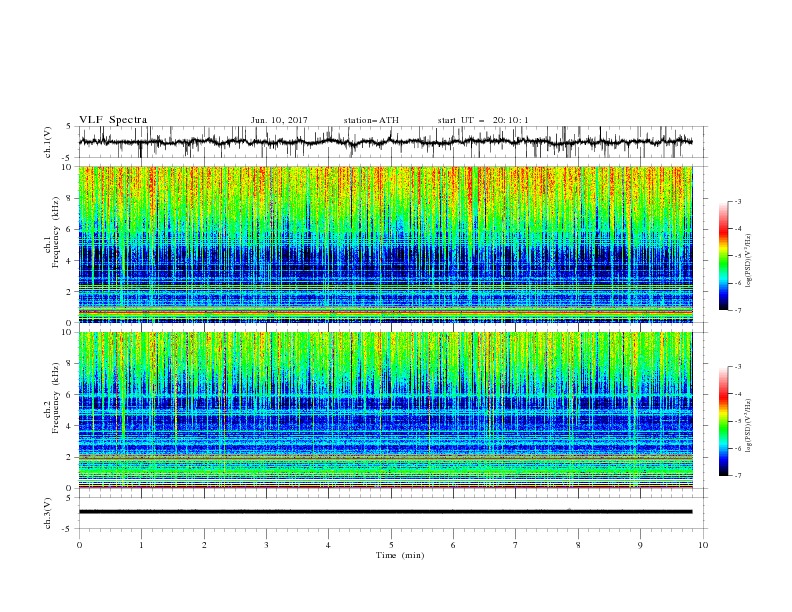Click the date 'Jun. 10, 2017'
Viewport: 792px width, 612px height.
(279, 120)
